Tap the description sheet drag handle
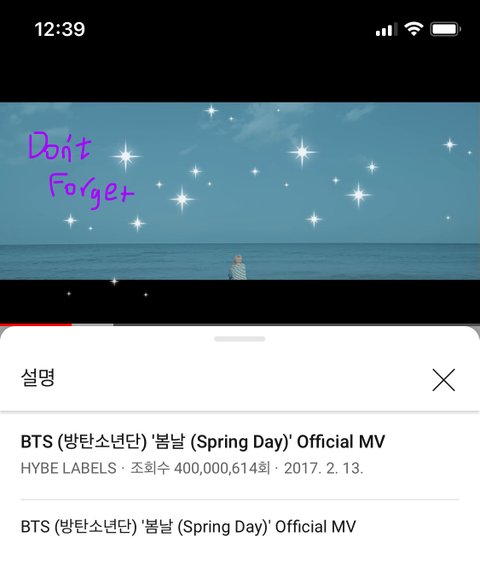Image resolution: width=480 pixels, height=572 pixels. tap(240, 339)
